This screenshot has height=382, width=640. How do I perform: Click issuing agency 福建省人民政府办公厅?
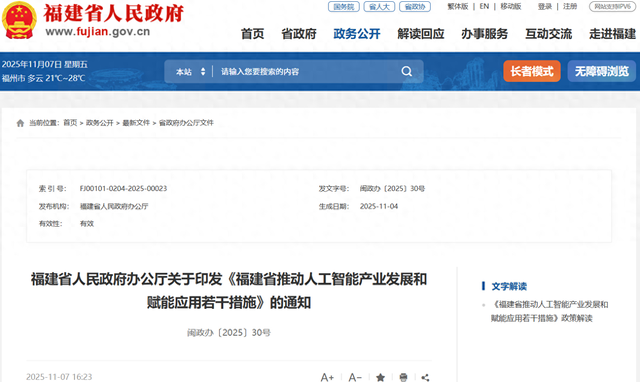pos(114,207)
